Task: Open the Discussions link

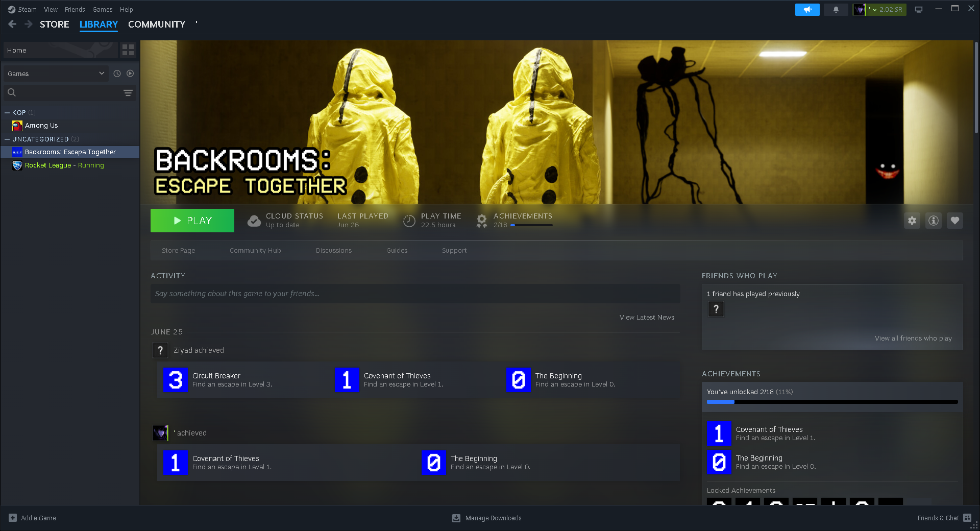Action: (x=334, y=251)
